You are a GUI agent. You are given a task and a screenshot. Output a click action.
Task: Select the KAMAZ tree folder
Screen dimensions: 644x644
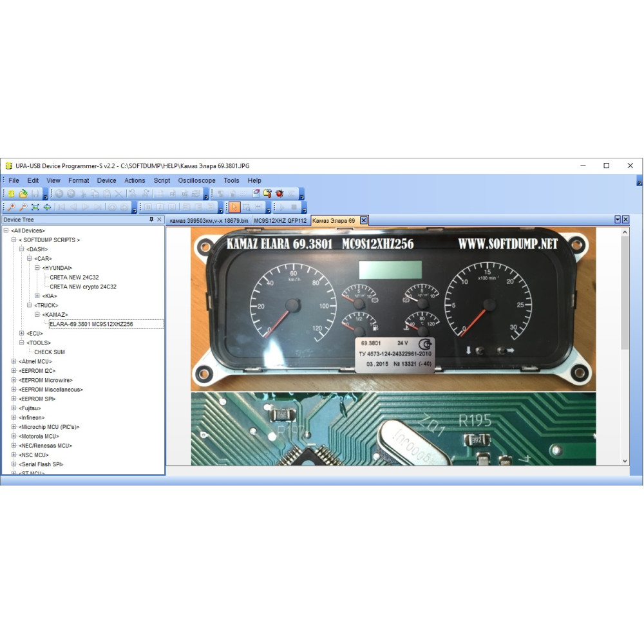click(x=55, y=315)
